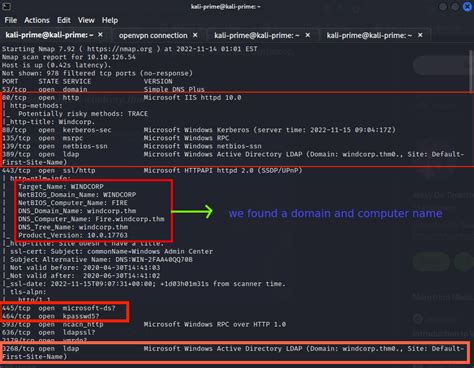Click 'DNS_Tree_Name: windcorp.thm' line
This screenshot has width=474, height=368.
pyautogui.click(x=73, y=227)
